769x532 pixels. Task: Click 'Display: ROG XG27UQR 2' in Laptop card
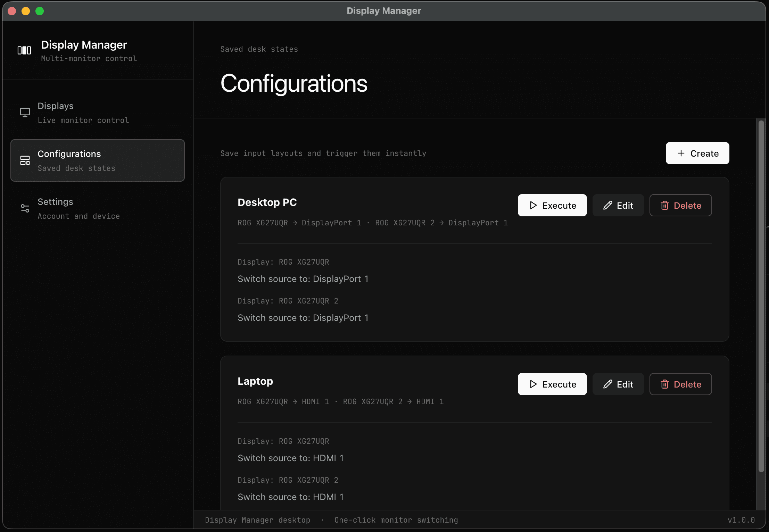point(288,480)
